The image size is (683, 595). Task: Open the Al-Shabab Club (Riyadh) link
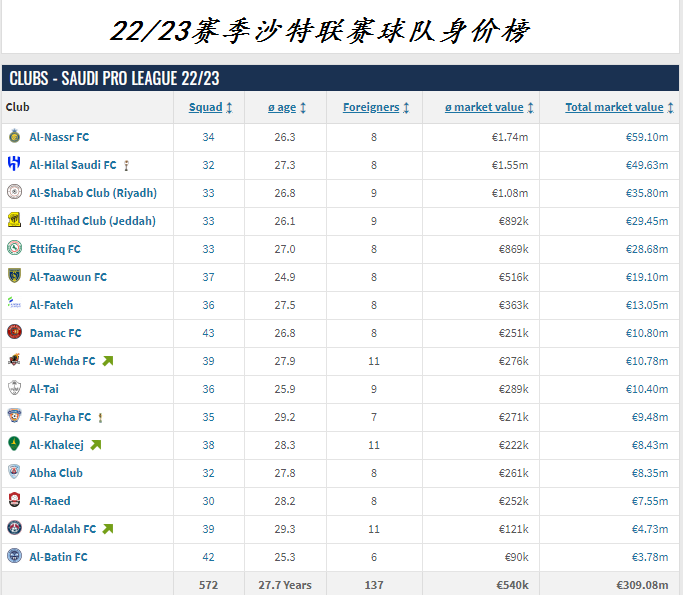(93, 193)
